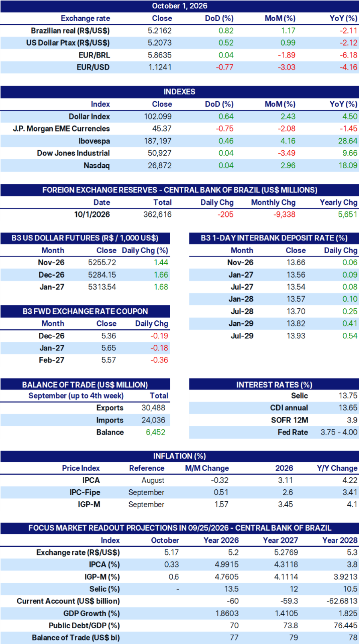Click the Jan-27 dollar futures close 5313.54
This screenshot has height=644, width=359.
[x=102, y=287]
